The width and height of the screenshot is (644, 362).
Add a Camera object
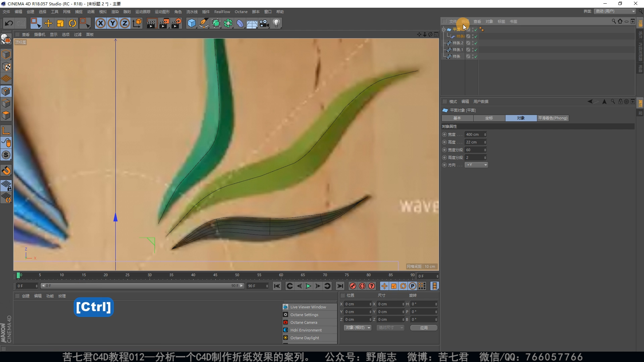tap(264, 23)
